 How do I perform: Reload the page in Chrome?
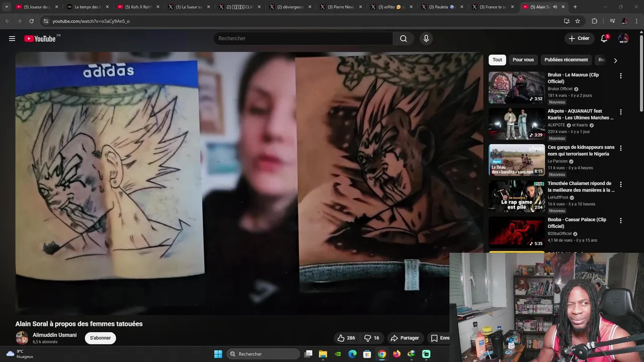31,21
